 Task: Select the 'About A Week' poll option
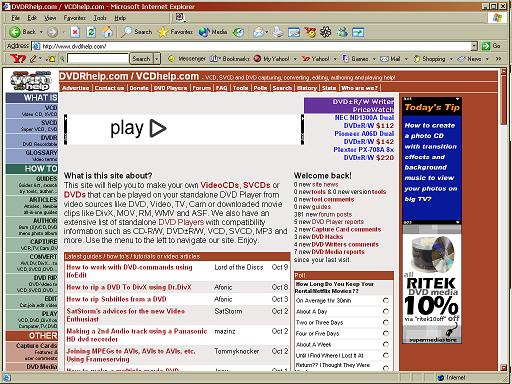386,344
